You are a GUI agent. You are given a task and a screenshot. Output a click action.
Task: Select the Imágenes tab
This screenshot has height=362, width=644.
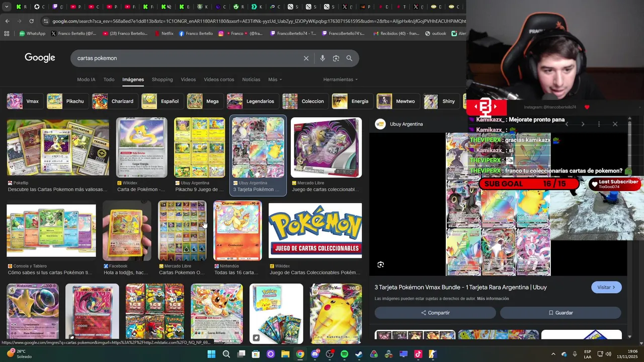(x=133, y=79)
